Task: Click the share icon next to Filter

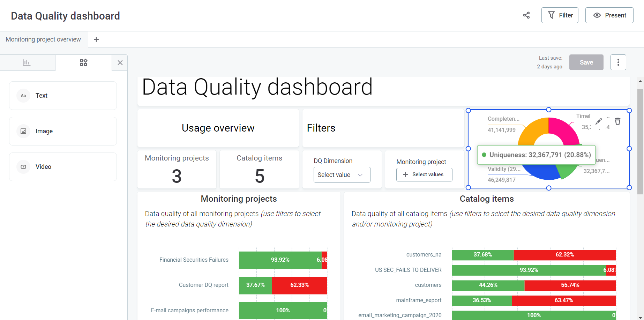Action: 526,15
